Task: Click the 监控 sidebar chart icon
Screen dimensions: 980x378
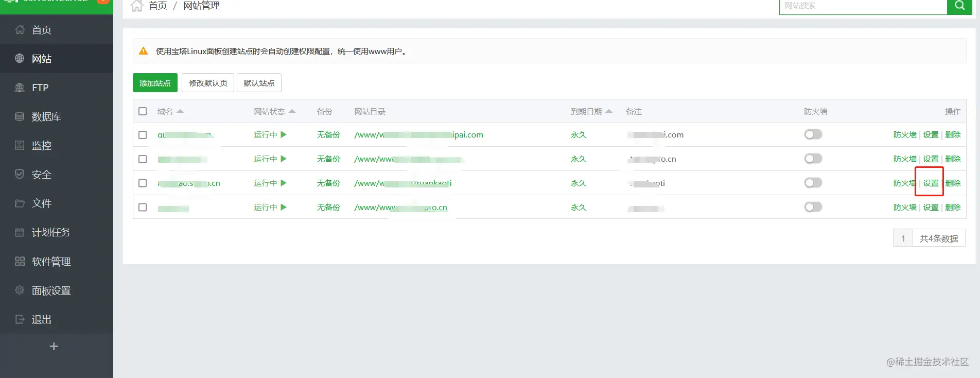Action: (x=20, y=145)
